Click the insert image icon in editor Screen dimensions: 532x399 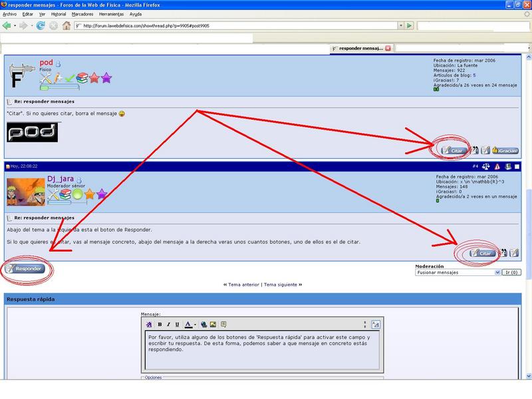point(213,325)
